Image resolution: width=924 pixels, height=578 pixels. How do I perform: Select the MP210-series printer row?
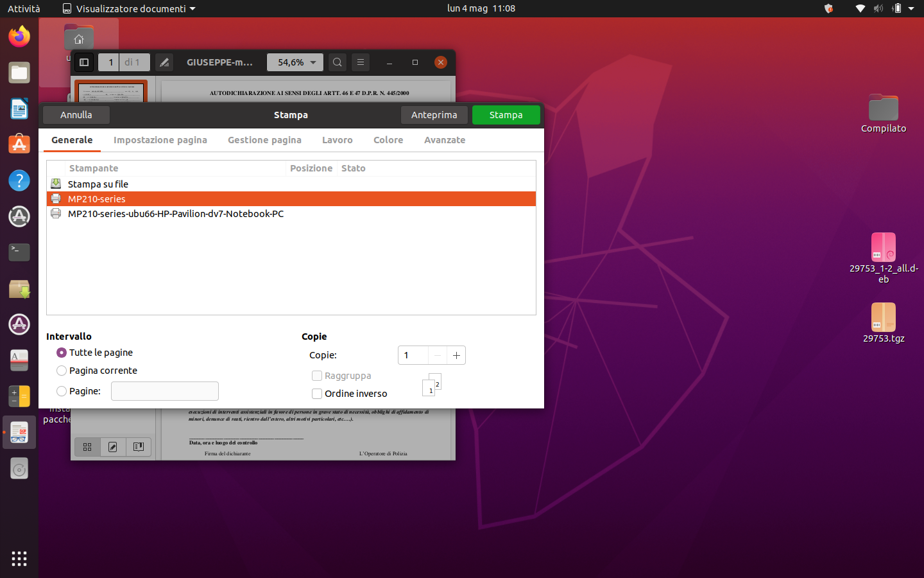291,199
